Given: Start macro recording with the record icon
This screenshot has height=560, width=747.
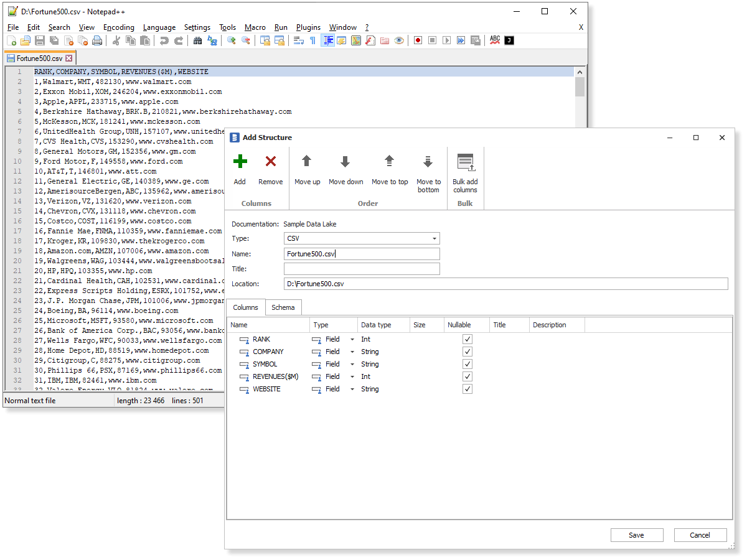Looking at the screenshot, I should [x=418, y=40].
